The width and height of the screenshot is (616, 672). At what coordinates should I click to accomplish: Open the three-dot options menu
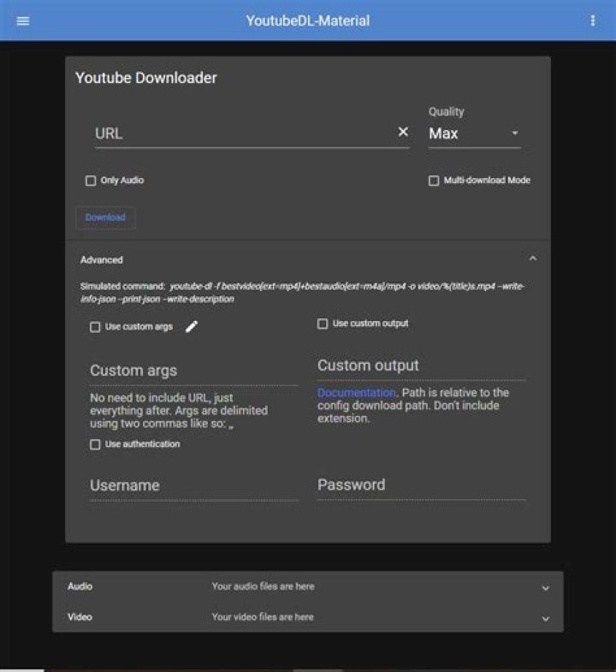click(592, 21)
